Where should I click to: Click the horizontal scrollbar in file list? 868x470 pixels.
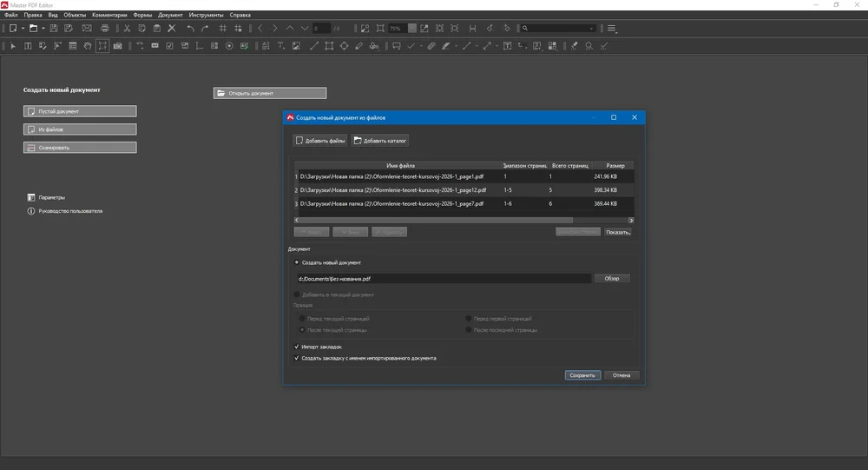(x=436, y=220)
